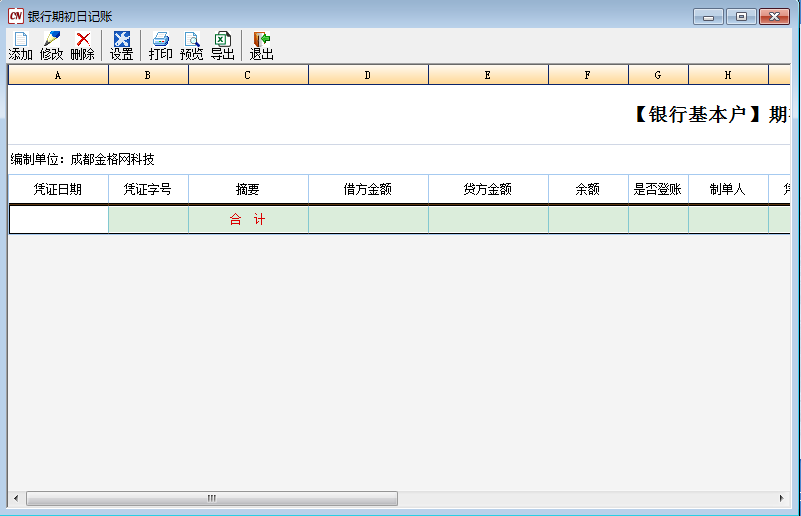The image size is (801, 516).
Task: Click the 是否登账 column header cell
Action: pos(658,189)
